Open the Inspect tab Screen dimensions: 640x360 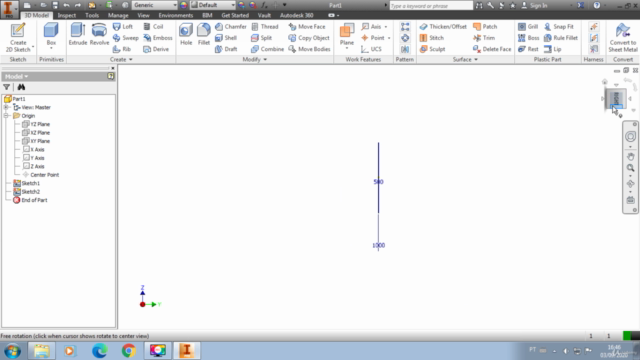tap(67, 15)
